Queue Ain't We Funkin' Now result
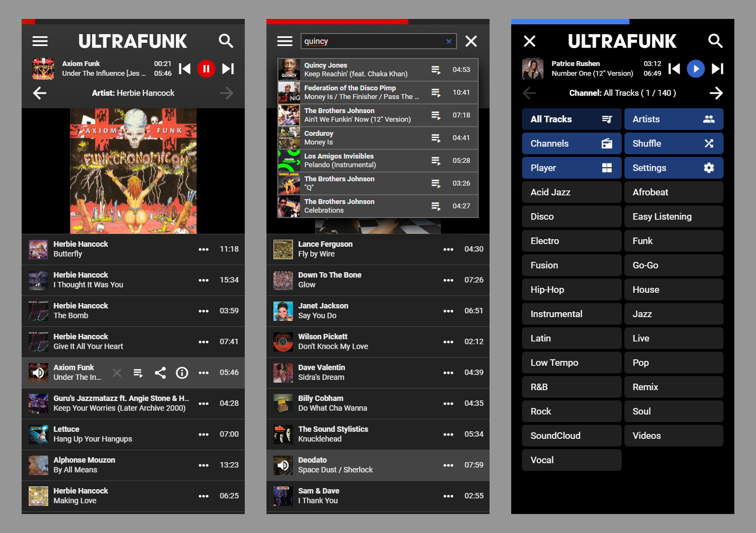This screenshot has width=756, height=533. tap(436, 115)
